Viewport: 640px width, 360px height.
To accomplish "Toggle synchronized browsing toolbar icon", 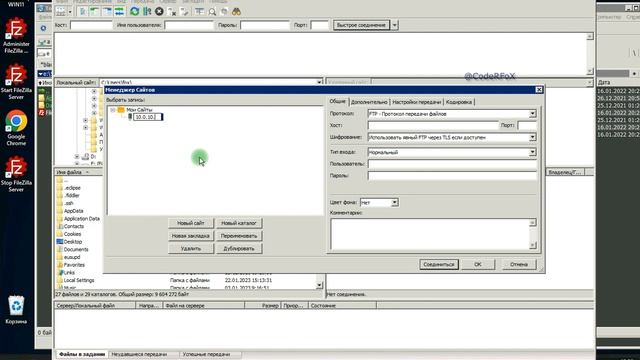I will click(x=224, y=12).
